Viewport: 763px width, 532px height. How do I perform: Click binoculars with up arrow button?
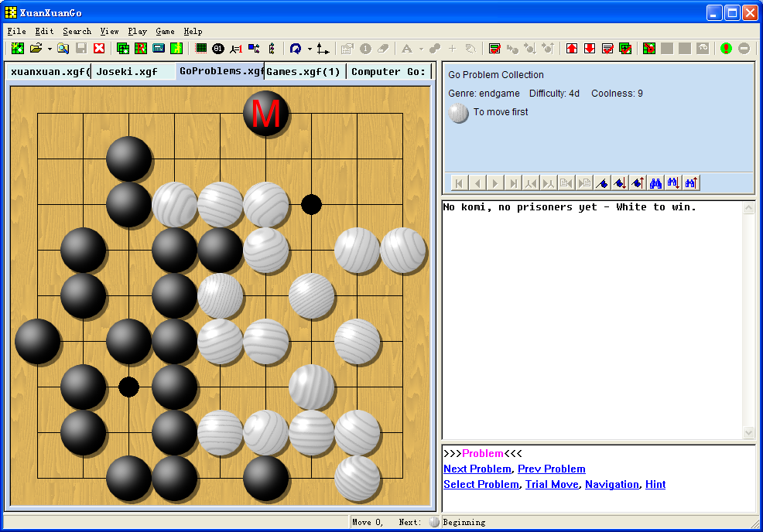(691, 183)
